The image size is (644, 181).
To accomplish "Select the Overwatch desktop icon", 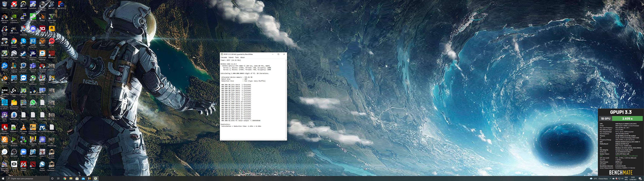I will pos(23,5).
